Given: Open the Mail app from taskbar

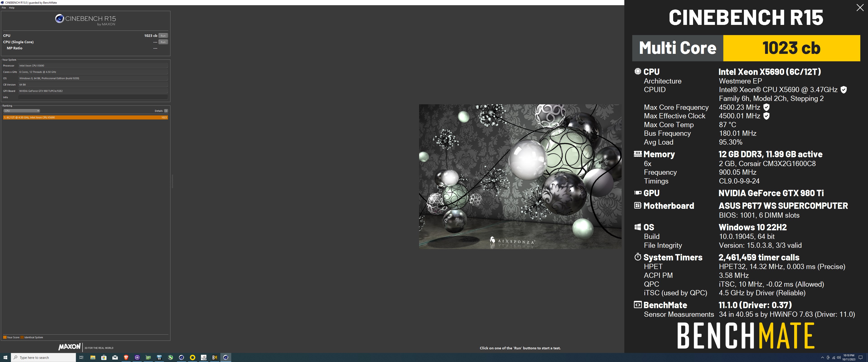Looking at the screenshot, I should tap(115, 358).
